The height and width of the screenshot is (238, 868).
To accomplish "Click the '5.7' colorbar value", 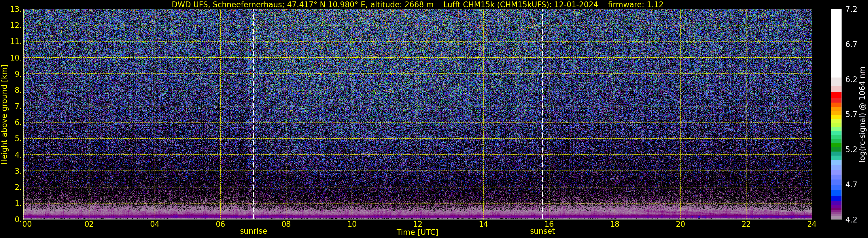I will 851,114.
